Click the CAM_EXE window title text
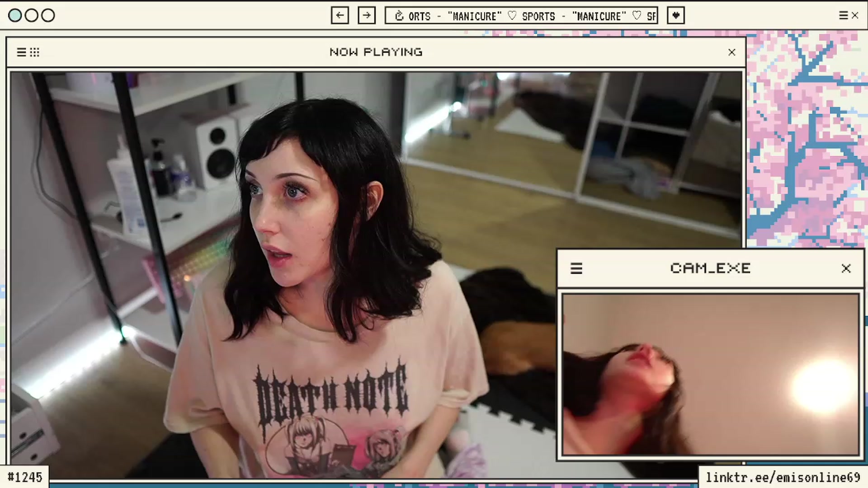The image size is (868, 488). [710, 268]
